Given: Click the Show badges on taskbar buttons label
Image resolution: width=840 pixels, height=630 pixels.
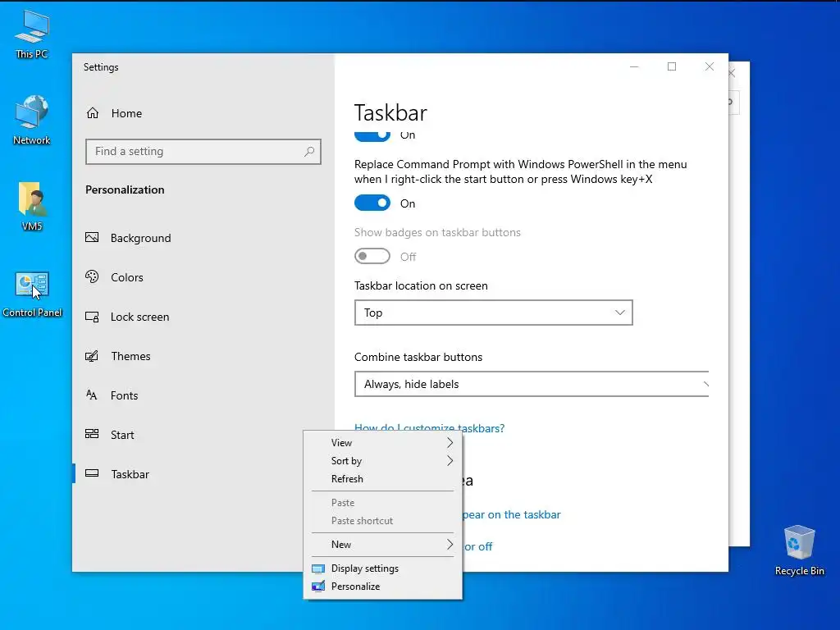Looking at the screenshot, I should click(437, 232).
